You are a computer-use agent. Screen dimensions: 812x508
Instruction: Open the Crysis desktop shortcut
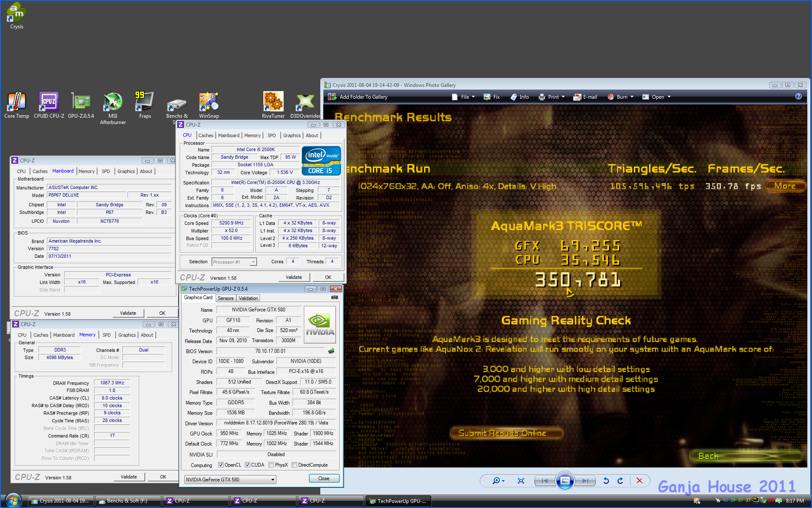click(x=16, y=16)
